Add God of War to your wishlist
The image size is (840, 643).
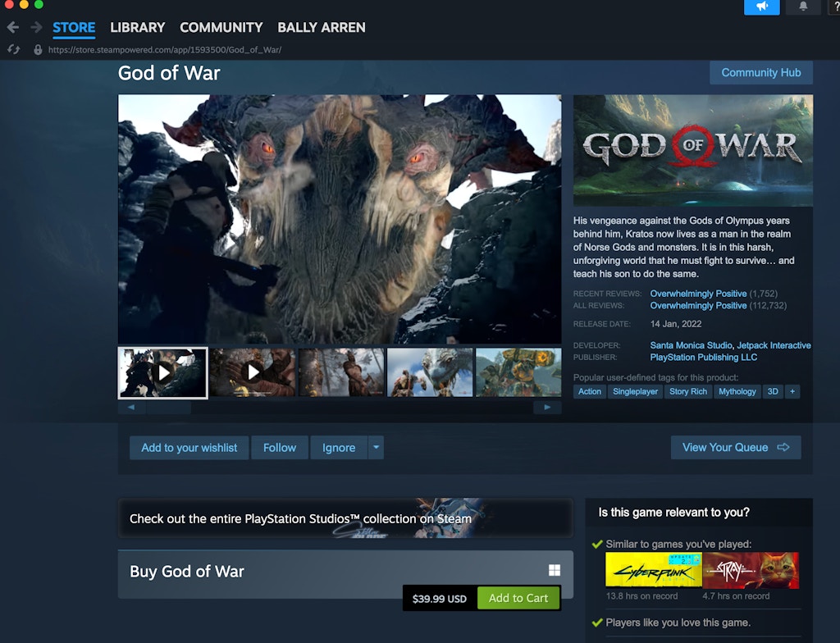189,448
